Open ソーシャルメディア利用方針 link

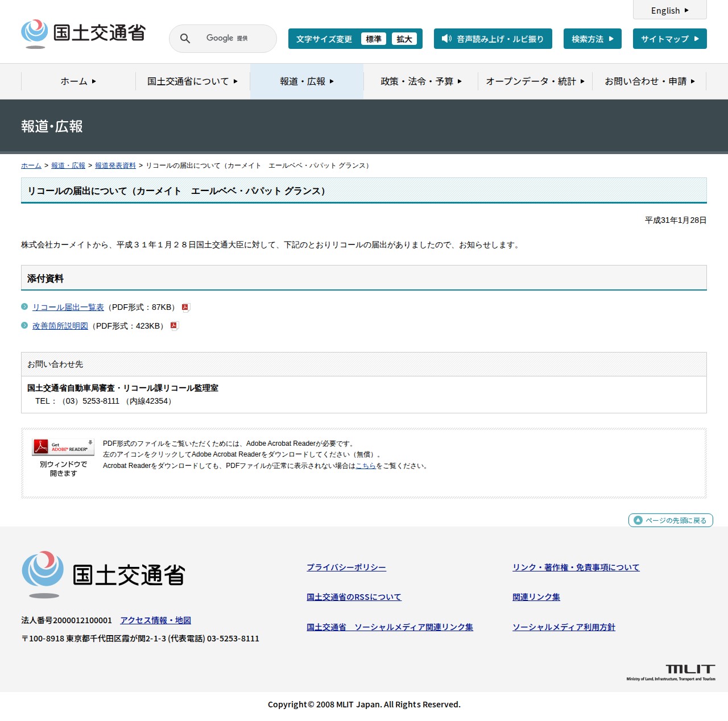[x=564, y=627]
